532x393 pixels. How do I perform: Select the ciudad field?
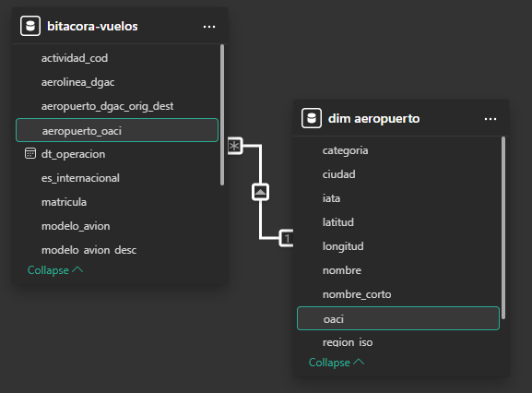click(x=398, y=174)
